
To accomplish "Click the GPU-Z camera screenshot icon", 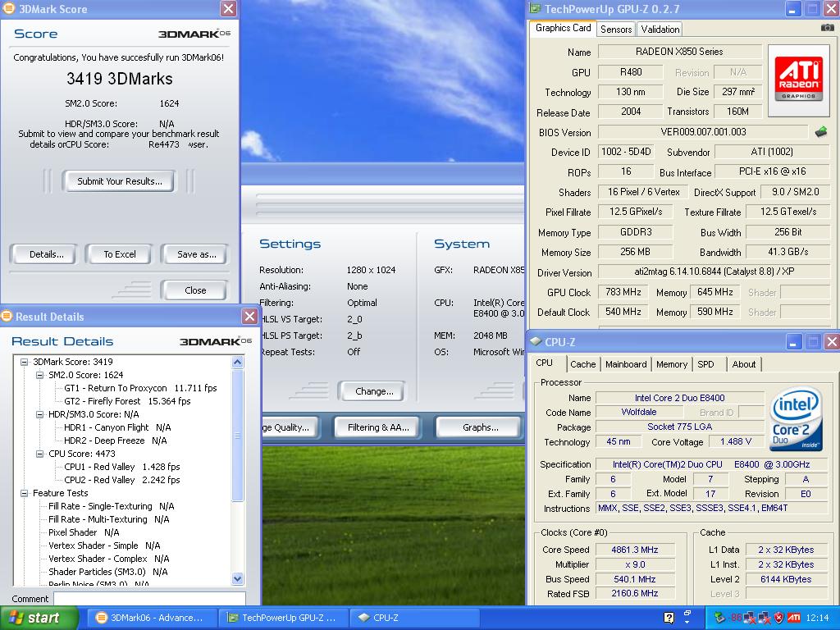I will click(x=827, y=27).
